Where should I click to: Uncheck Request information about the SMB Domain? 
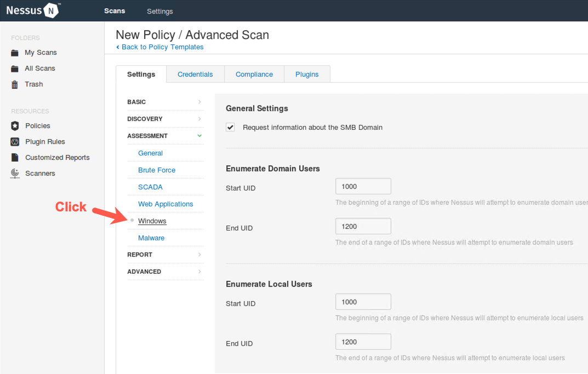coord(231,128)
